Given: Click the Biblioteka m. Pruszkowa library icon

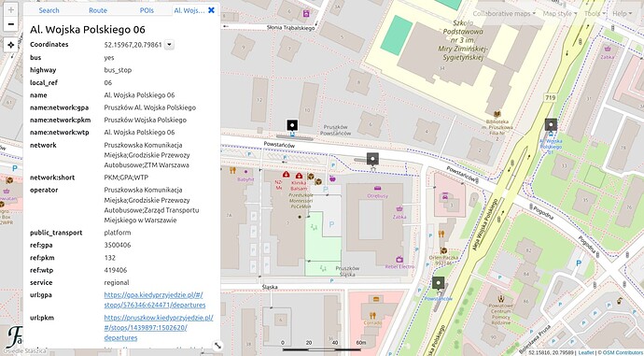Looking at the screenshot, I should pos(497,114).
